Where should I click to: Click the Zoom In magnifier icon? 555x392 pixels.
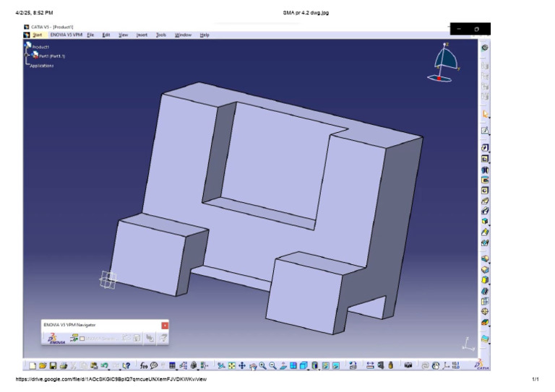(x=262, y=366)
